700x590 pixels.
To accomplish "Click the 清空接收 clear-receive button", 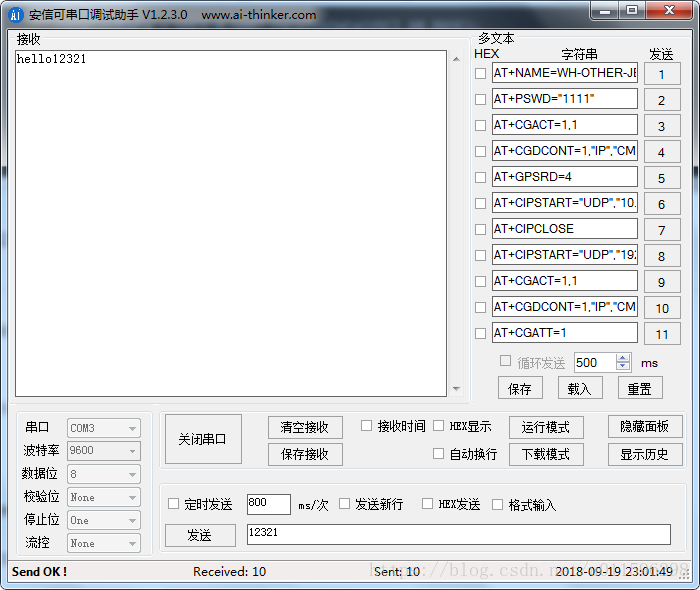I will tap(305, 428).
